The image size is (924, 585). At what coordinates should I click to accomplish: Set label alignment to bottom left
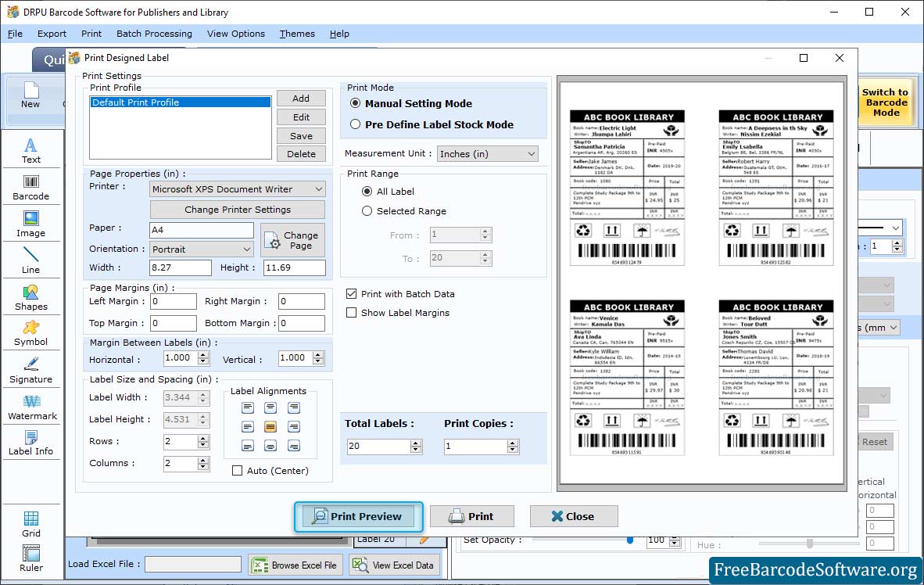pyautogui.click(x=248, y=445)
